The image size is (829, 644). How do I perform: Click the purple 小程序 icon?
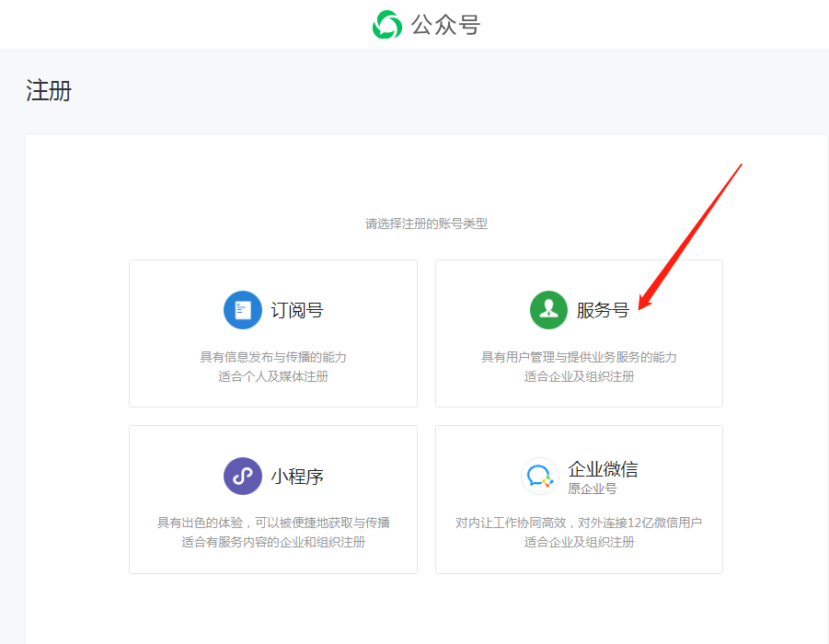coord(243,476)
